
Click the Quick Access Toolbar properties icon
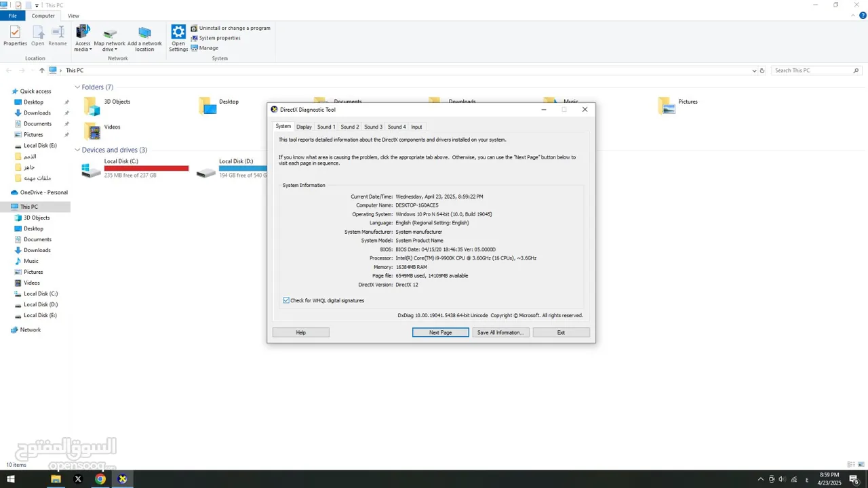(x=18, y=5)
